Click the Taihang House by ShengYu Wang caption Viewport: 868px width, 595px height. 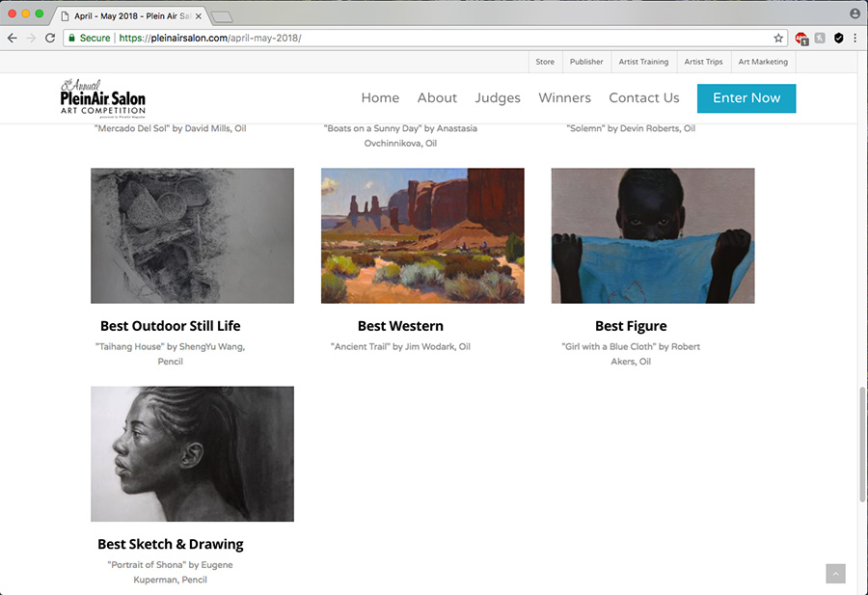click(170, 354)
